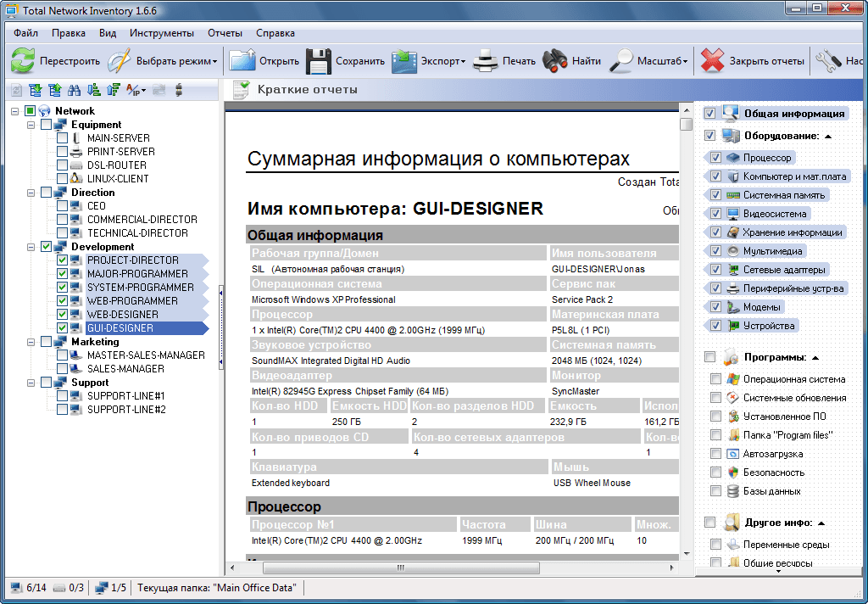
Task: Open the Файл menu
Action: [x=25, y=33]
